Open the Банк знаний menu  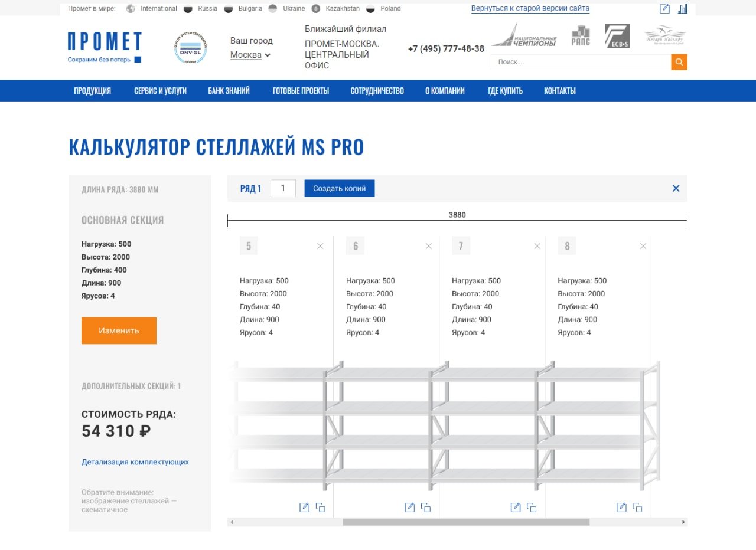229,91
